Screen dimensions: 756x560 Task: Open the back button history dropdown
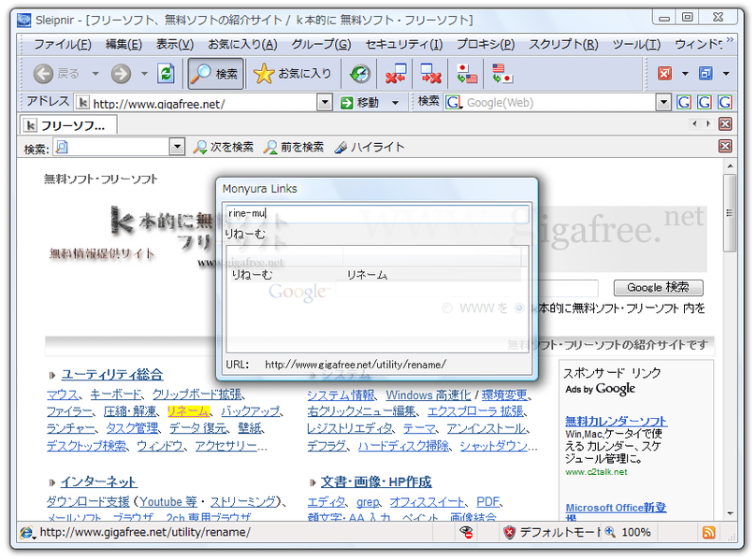95,74
